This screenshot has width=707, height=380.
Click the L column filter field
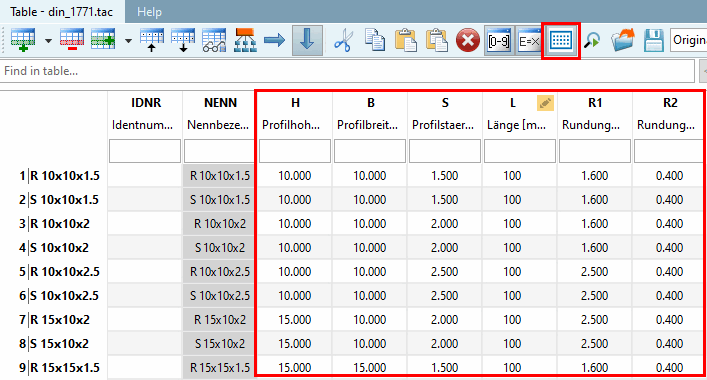pyautogui.click(x=520, y=151)
